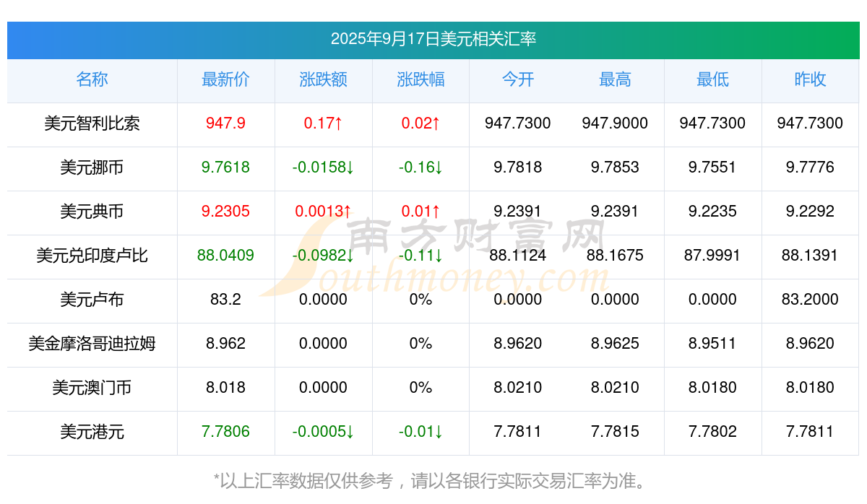This screenshot has width=867, height=504.
Task: Select the 最高 value 88.1675
Action: (615, 256)
